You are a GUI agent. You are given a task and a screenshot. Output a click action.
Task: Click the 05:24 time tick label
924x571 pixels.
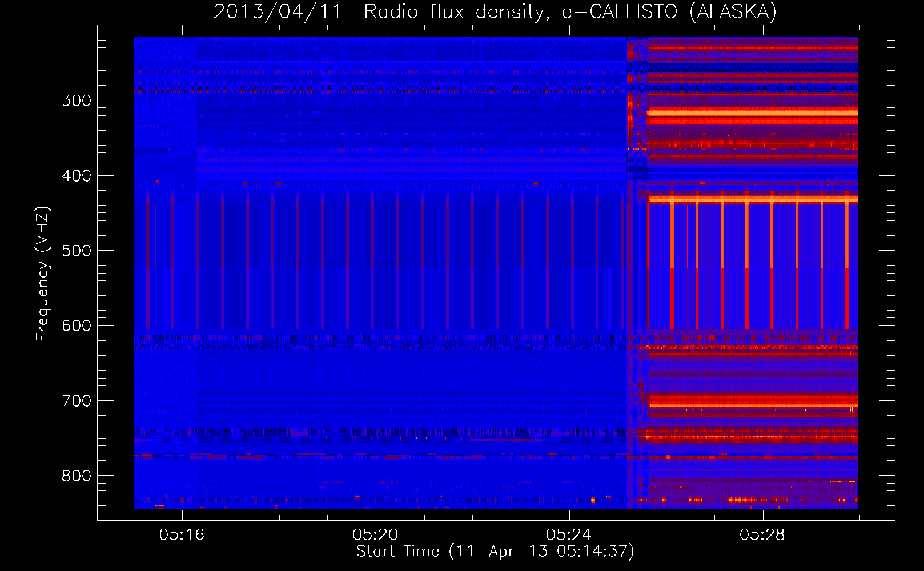(568, 534)
